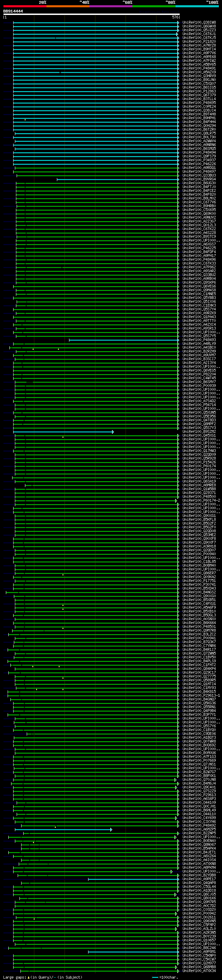Viewport: 222px width, 980px height.
Task: Select hit UniRef100_A9RDQ1
Action: click(x=199, y=168)
